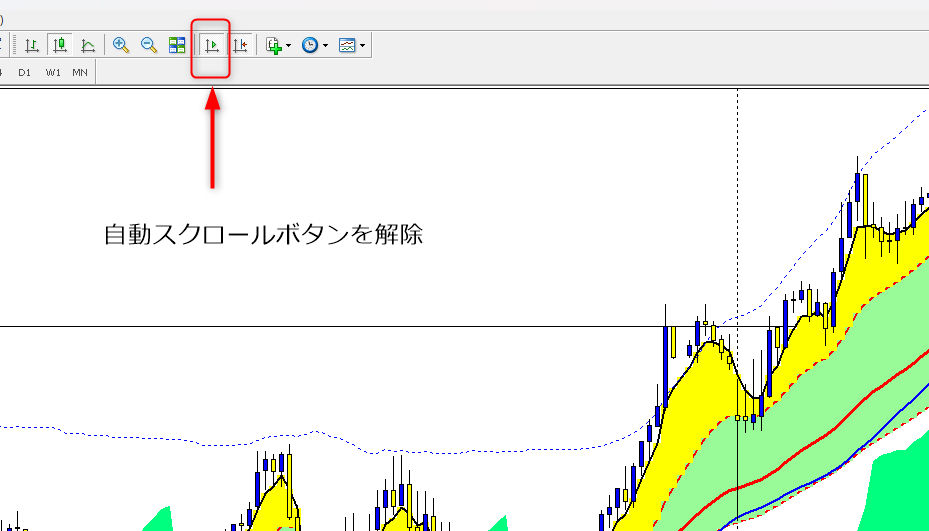Switch to line chart display
The height and width of the screenshot is (531, 929).
tap(88, 45)
